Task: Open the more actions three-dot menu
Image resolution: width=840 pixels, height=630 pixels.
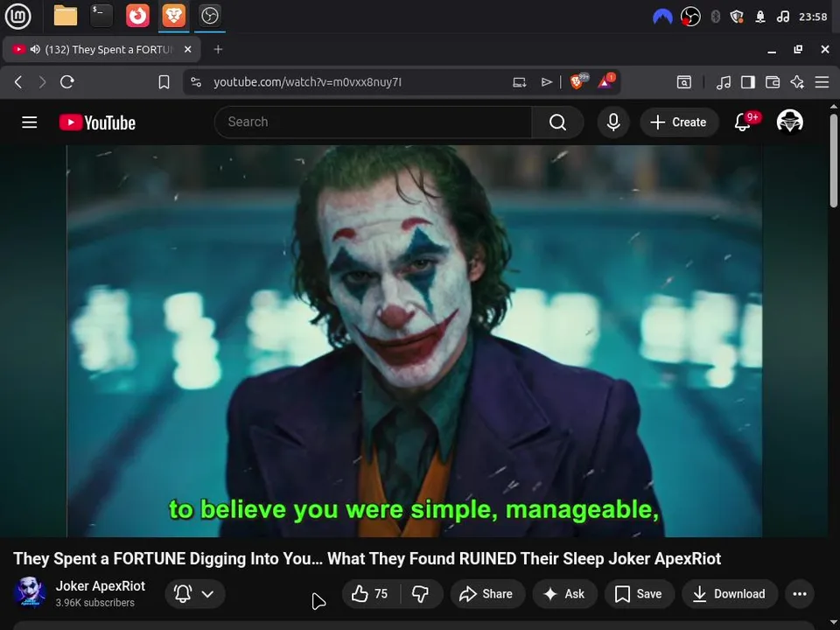Action: coord(799,593)
